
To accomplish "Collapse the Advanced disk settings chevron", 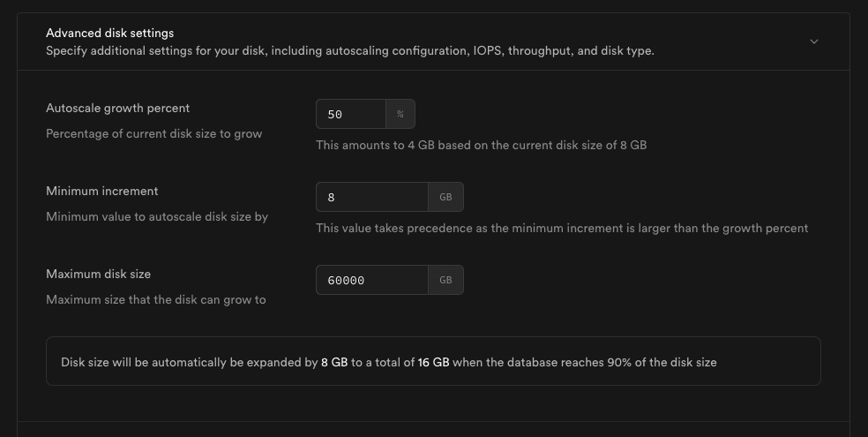I will (x=813, y=41).
